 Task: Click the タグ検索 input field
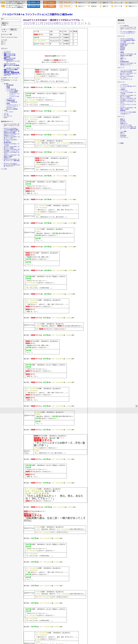click(x=11, y=27)
